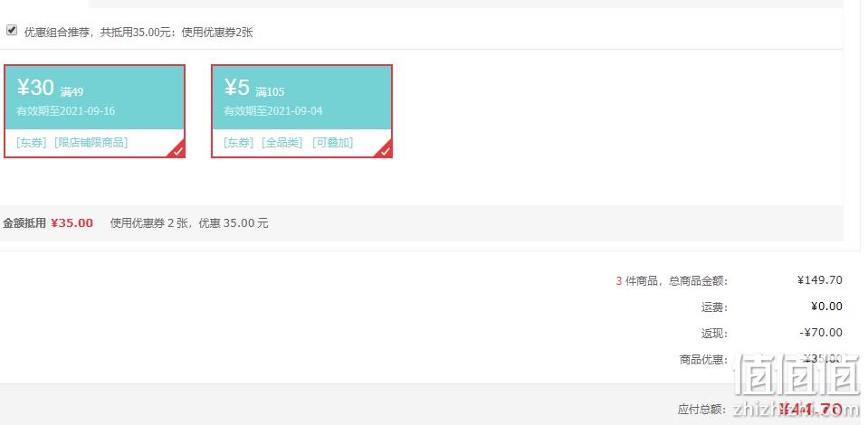Click the red checkmark on ¥5 coupon

click(x=386, y=150)
